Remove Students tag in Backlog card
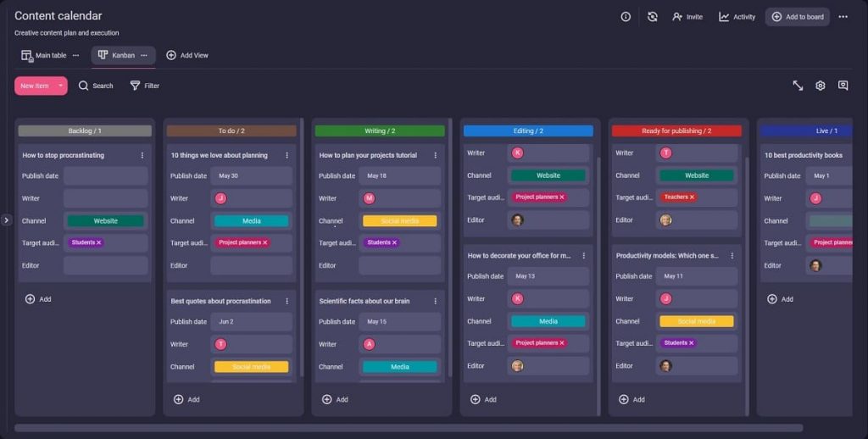The height and width of the screenshot is (439, 868). click(99, 242)
